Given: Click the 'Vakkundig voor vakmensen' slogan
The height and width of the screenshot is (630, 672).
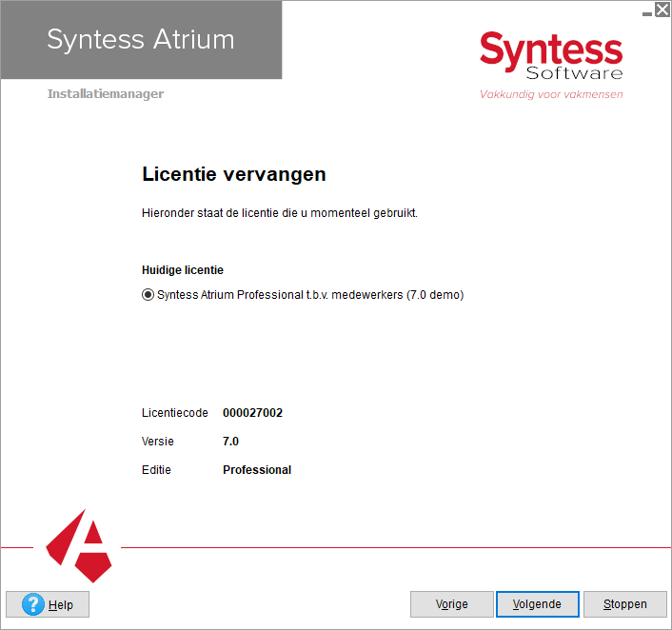Looking at the screenshot, I should coord(551,94).
